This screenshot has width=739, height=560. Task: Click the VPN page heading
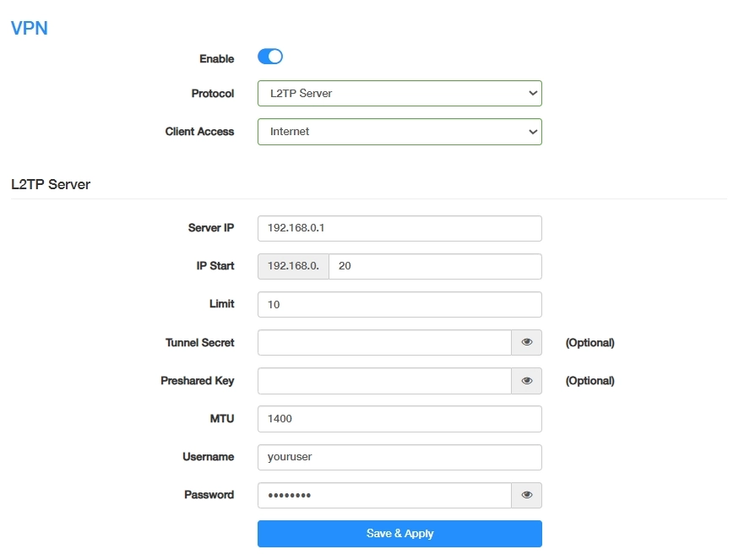pos(30,28)
